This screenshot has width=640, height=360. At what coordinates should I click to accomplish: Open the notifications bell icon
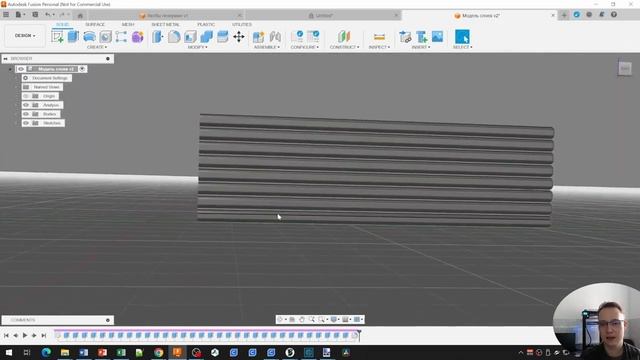601,15
